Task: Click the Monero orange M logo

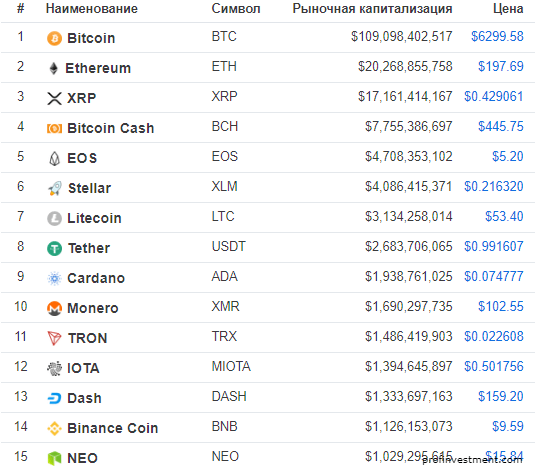Action: click(54, 308)
